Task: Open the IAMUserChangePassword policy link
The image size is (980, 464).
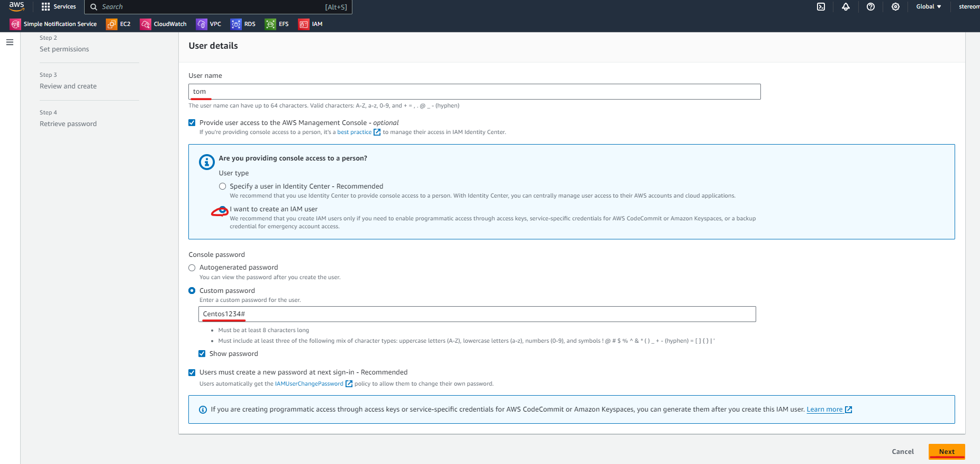Action: 309,384
